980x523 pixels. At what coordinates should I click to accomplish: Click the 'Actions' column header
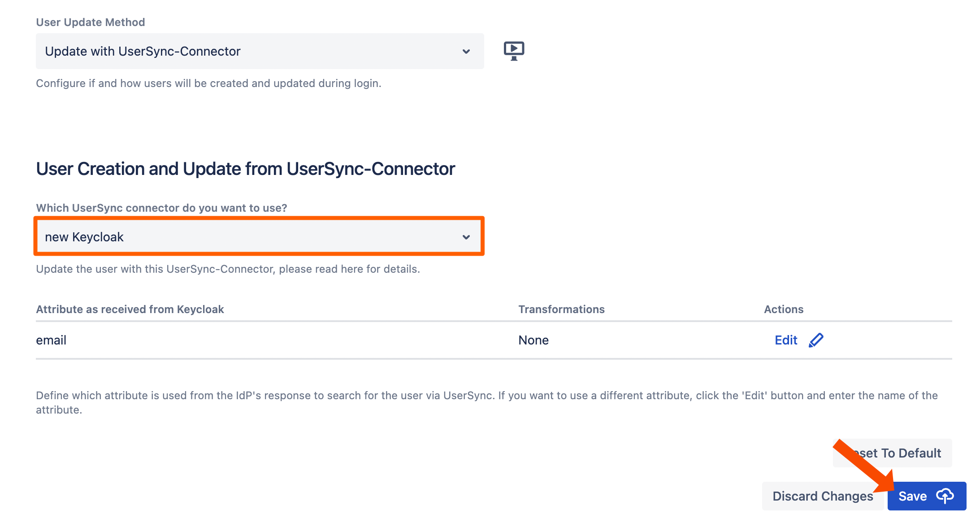(783, 309)
